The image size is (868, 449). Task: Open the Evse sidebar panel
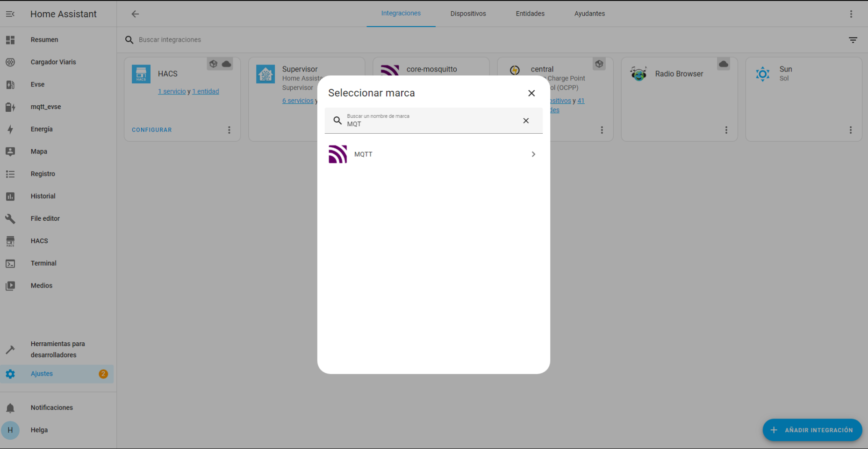tap(57, 85)
